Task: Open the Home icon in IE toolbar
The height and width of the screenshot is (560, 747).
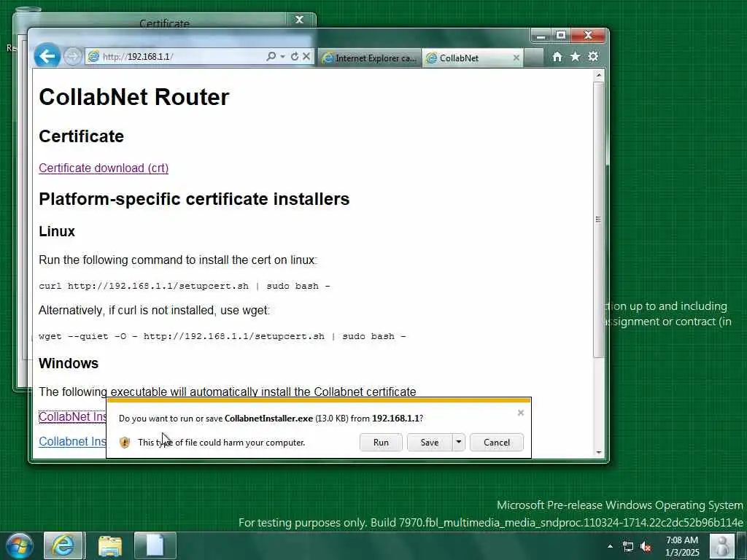Action: point(557,57)
